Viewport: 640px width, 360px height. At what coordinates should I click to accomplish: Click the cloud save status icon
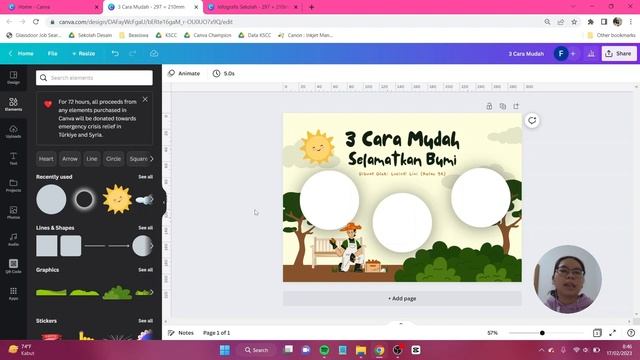tap(154, 53)
